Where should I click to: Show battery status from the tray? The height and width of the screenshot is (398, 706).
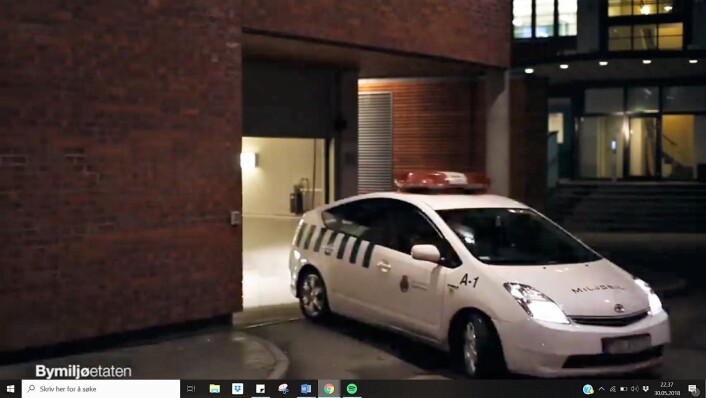coord(624,389)
